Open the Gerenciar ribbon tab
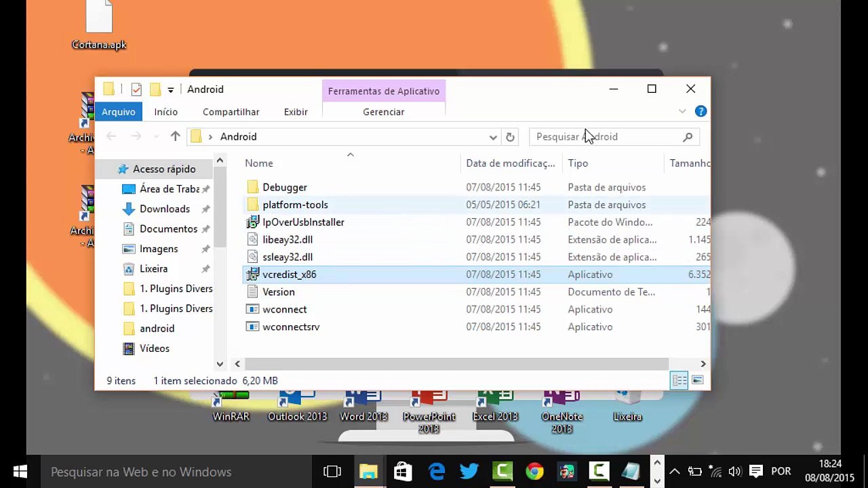 click(384, 112)
